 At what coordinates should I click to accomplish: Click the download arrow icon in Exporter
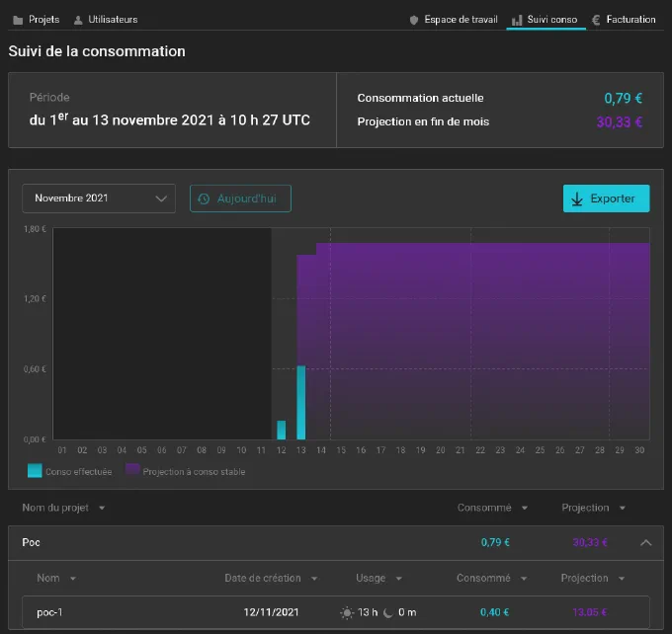click(x=577, y=198)
